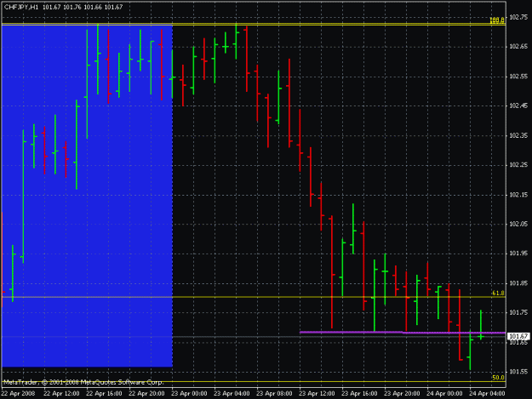The width and height of the screenshot is (532, 399).
Task: Select the 101.76 high value in the header
Action: coord(72,7)
